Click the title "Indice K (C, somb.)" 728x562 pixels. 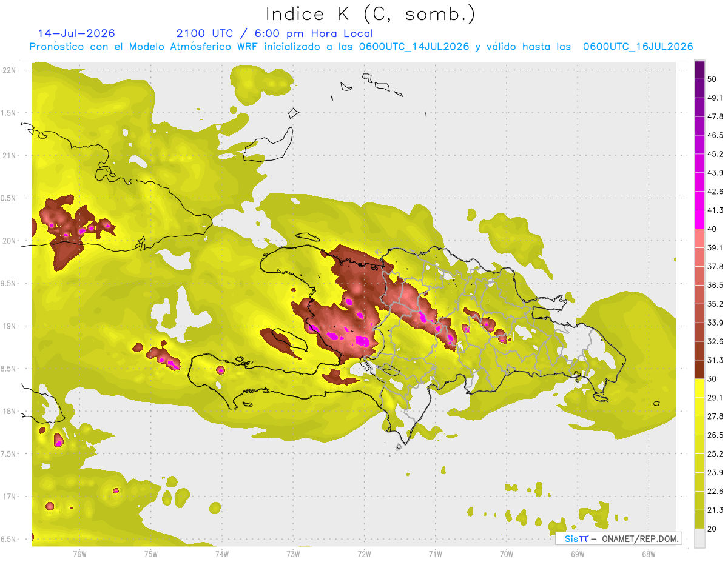click(x=370, y=14)
